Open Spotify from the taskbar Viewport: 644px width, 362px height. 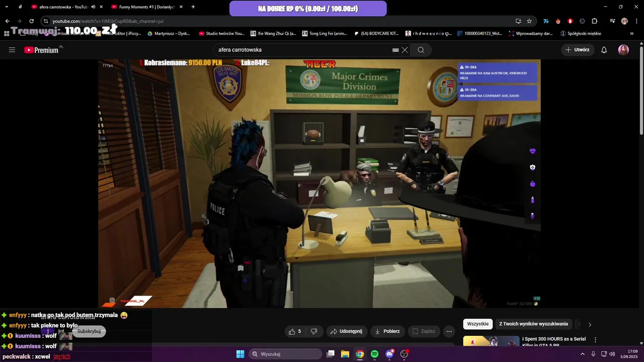pos(374,354)
